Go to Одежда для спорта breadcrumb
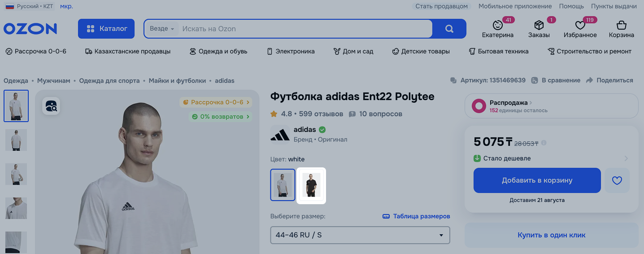 109,81
